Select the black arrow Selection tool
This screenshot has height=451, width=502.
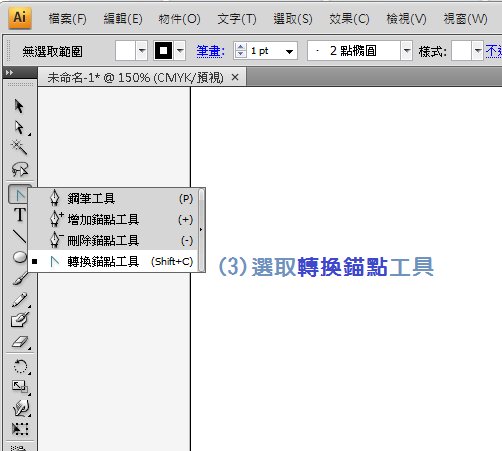coord(19,106)
